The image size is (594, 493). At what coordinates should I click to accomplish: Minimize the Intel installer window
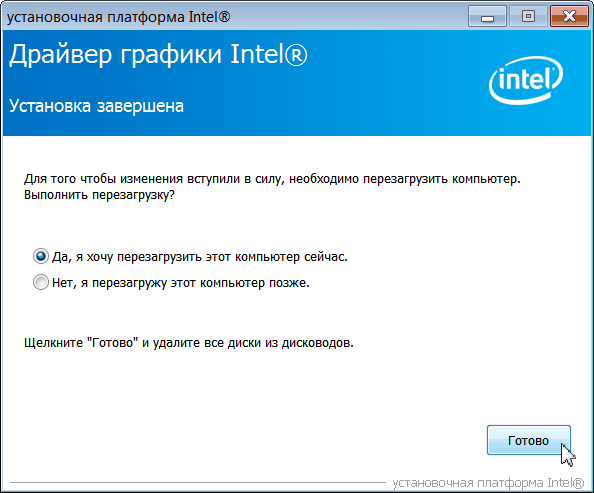tap(487, 16)
